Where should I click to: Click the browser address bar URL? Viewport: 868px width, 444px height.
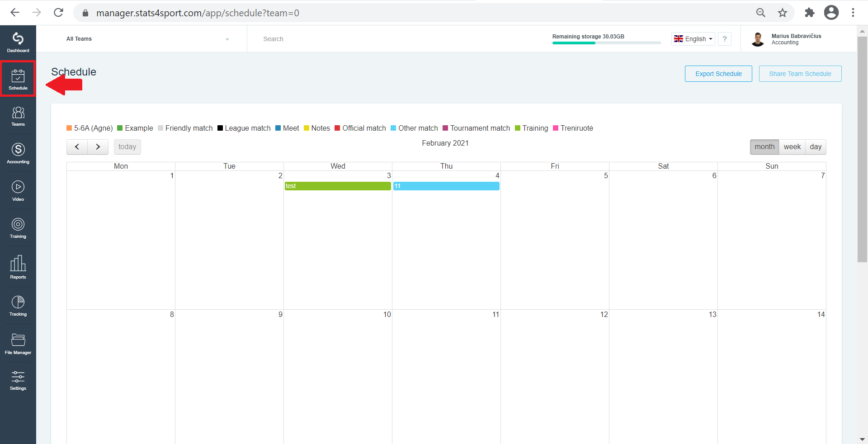[x=198, y=13]
